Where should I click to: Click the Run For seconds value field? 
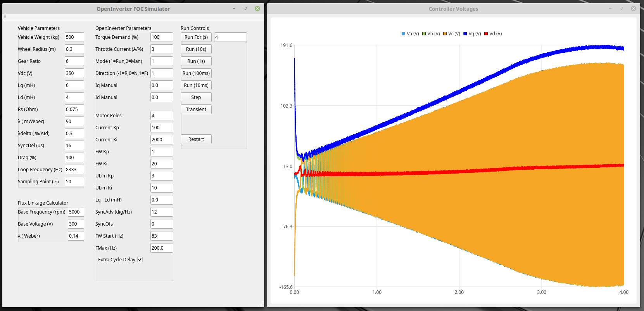230,37
